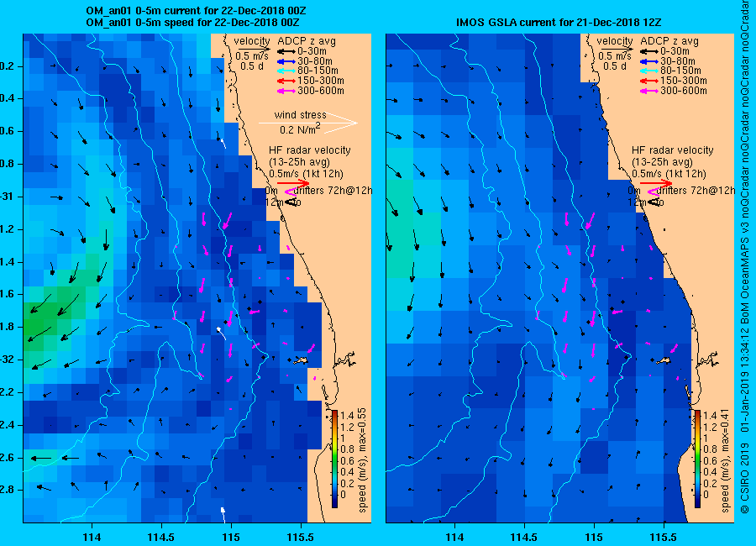
Task: Click the red 150-300m ADCP arrow in right legend
Action: pyautogui.click(x=649, y=81)
